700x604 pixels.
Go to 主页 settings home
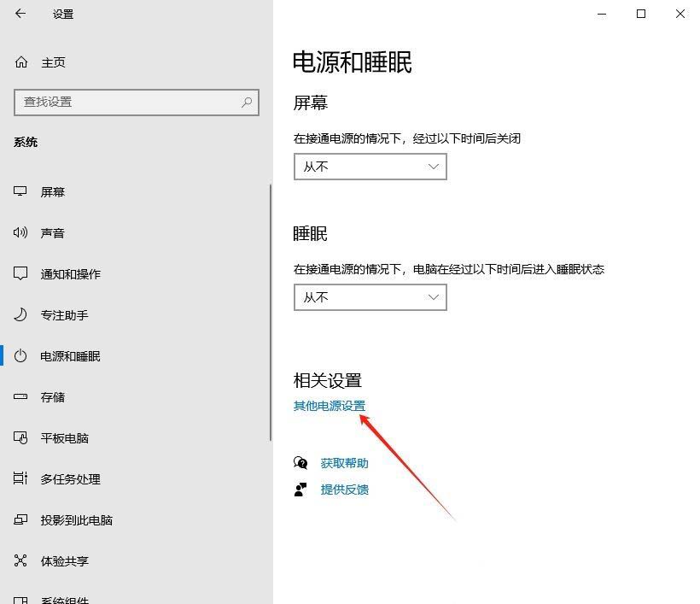43,62
